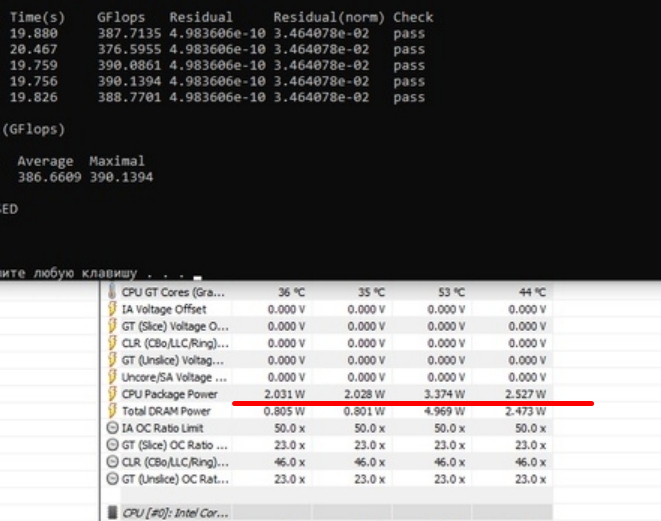Viewport: 661px width, 521px height.
Task: Click the 3.374 W CPU Package Power value
Action: point(444,394)
